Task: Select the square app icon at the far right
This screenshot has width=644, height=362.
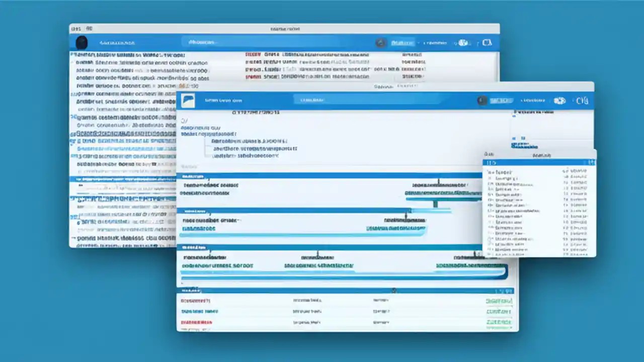Action: [x=486, y=43]
